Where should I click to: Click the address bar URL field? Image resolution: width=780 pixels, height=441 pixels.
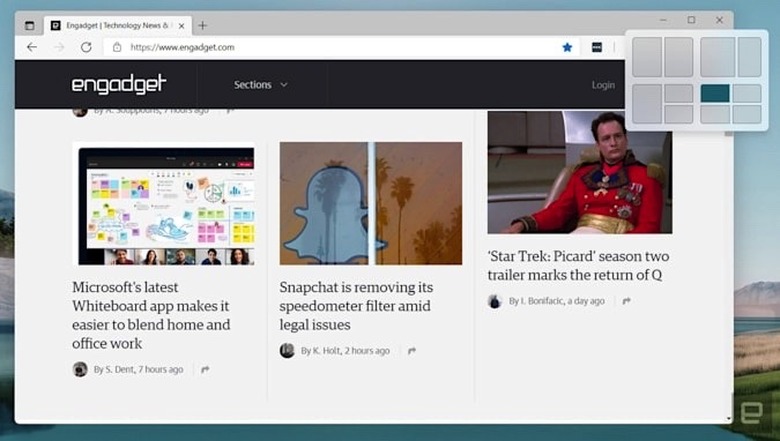(x=340, y=47)
